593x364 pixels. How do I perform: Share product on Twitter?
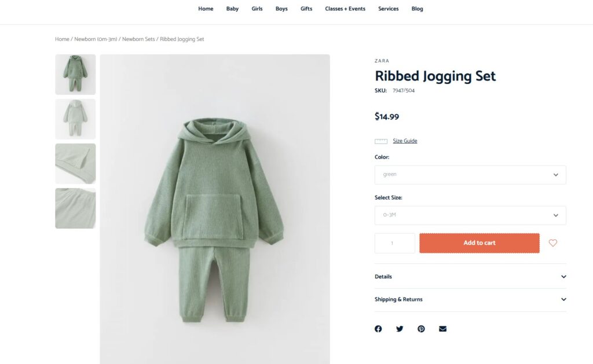tap(400, 329)
